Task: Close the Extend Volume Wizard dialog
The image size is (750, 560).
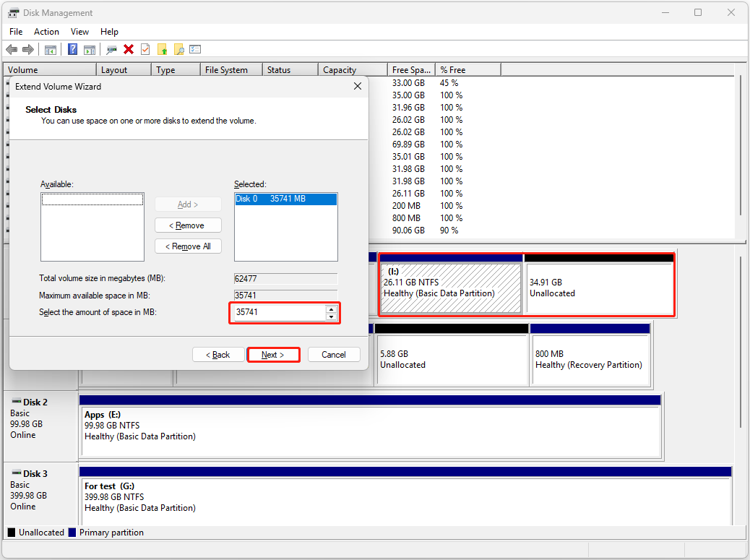Action: (358, 86)
